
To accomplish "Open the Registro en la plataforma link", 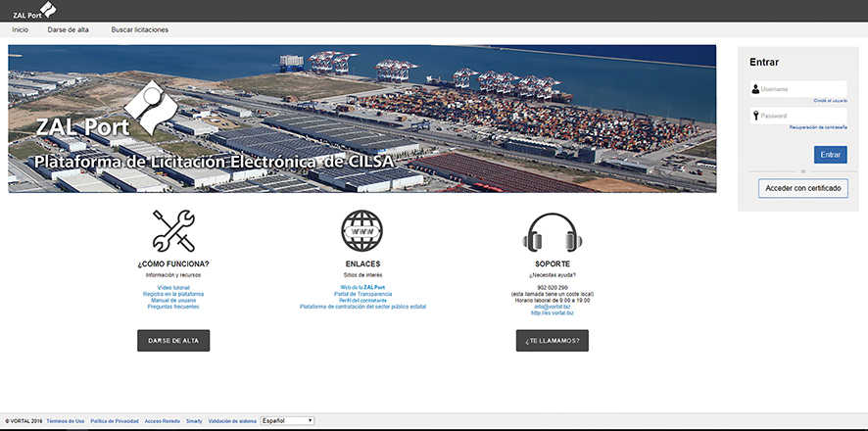I will pos(173,294).
